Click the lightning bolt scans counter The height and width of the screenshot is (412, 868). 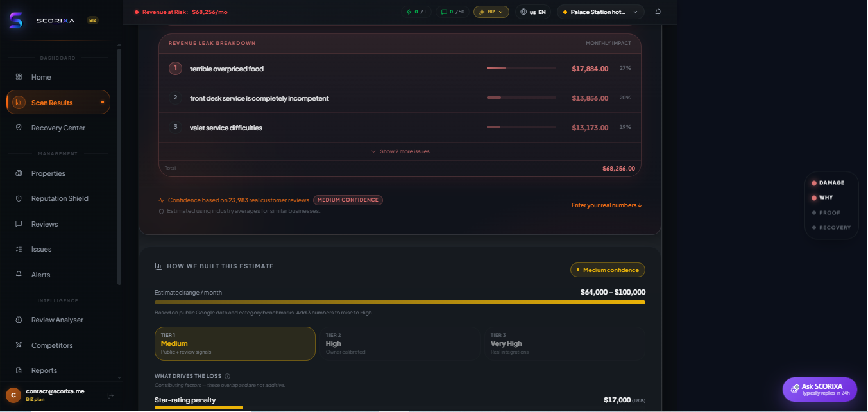416,12
